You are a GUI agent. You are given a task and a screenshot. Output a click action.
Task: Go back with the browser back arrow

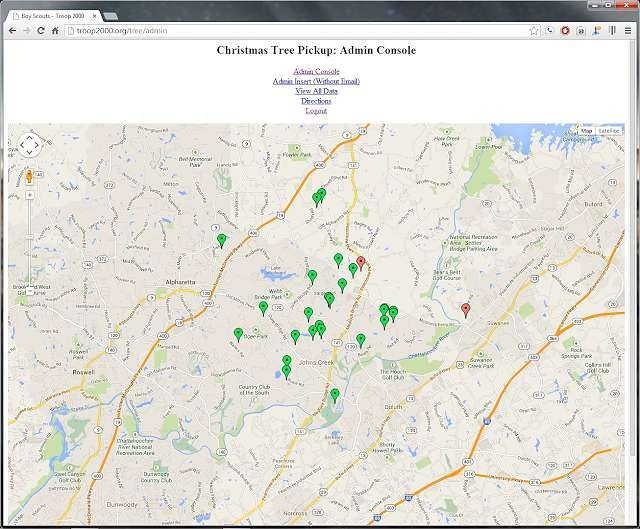(12, 31)
